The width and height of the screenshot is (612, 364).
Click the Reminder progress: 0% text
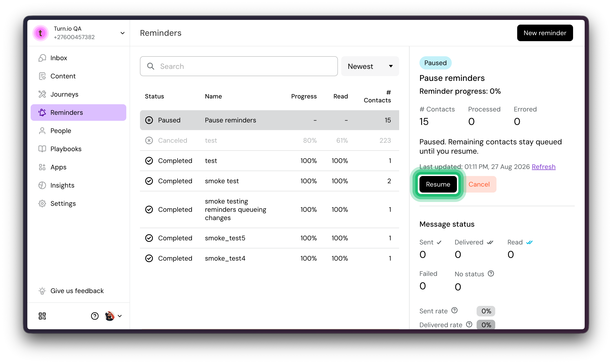point(460,91)
